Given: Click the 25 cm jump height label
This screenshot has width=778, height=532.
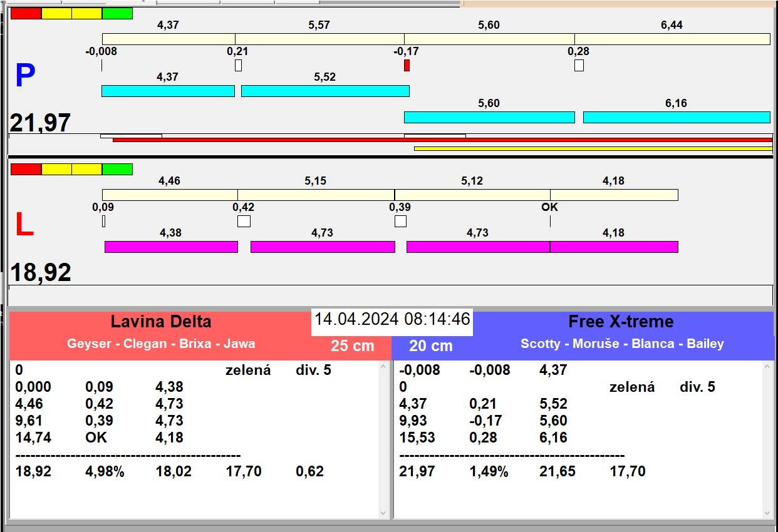Looking at the screenshot, I should pyautogui.click(x=352, y=345).
